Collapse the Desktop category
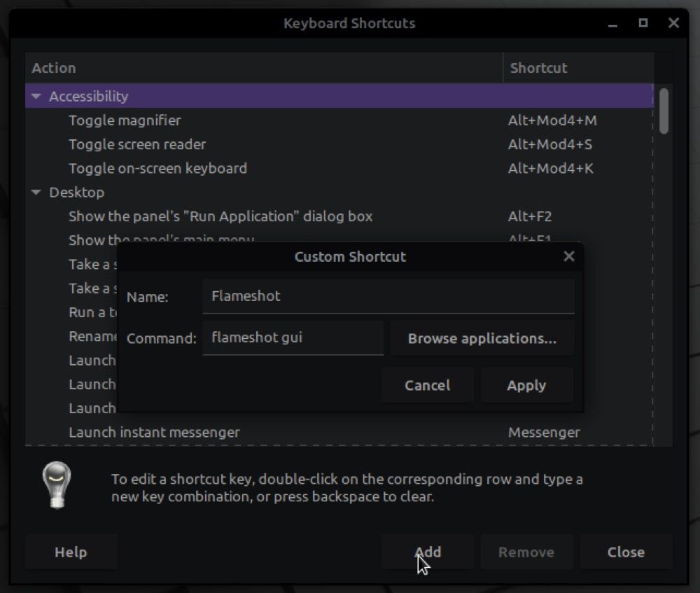Viewport: 700px width, 593px height. pyautogui.click(x=36, y=193)
